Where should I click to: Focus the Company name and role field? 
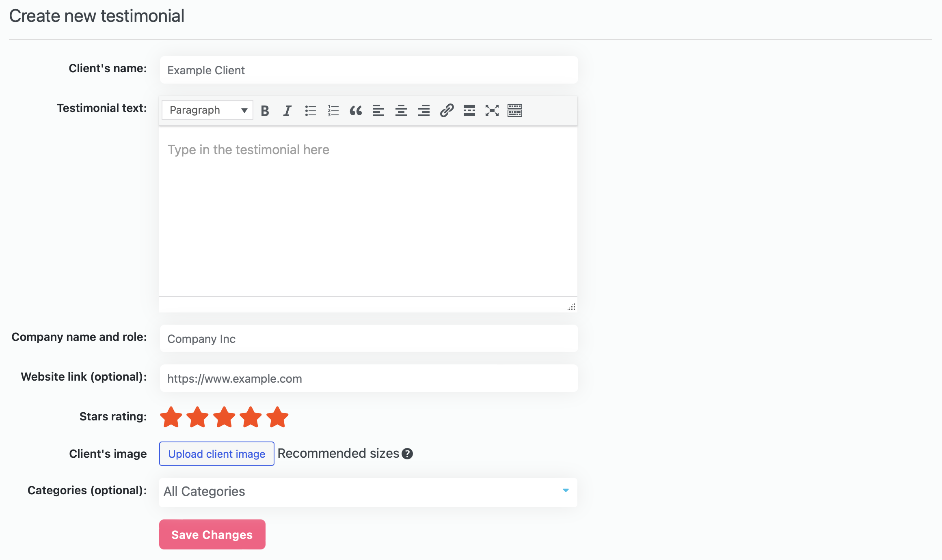point(369,338)
